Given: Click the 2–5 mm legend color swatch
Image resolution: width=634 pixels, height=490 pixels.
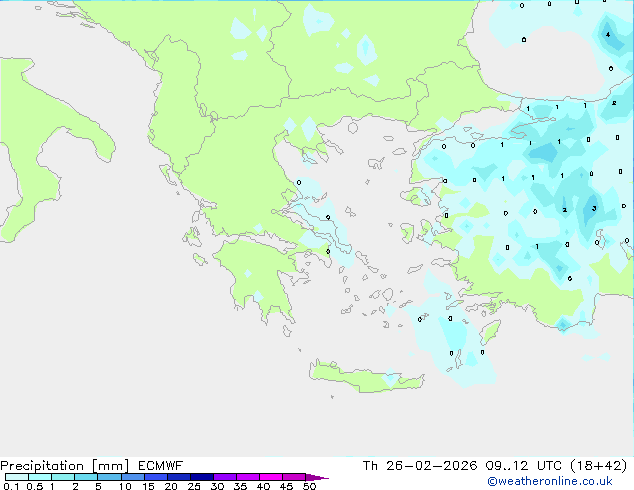Looking at the screenshot, I should coord(86,477).
